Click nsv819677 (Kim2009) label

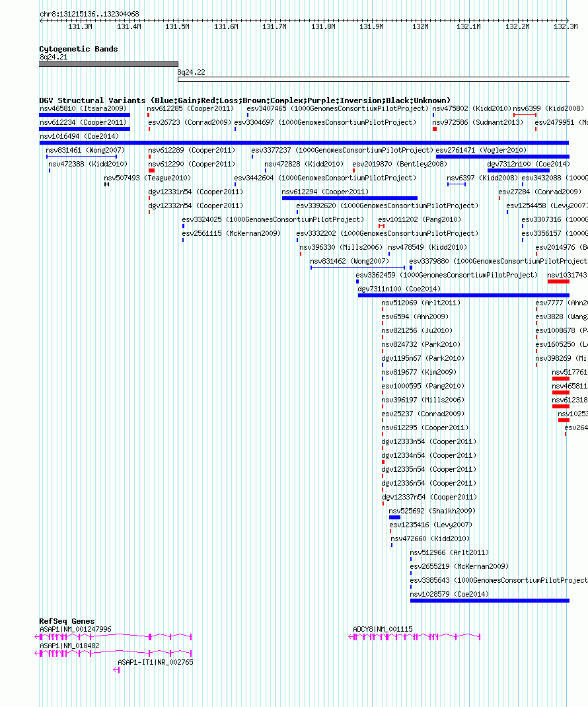420,373
